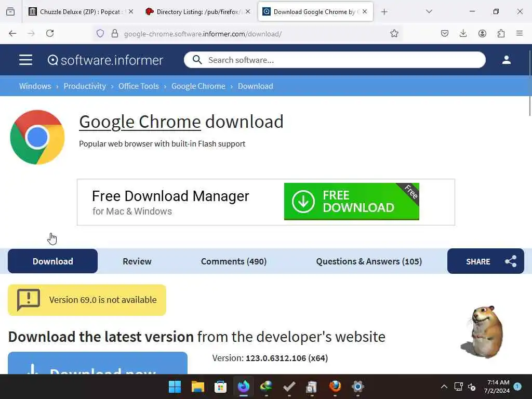Select the Download tab
The width and height of the screenshot is (532, 399).
pyautogui.click(x=52, y=261)
